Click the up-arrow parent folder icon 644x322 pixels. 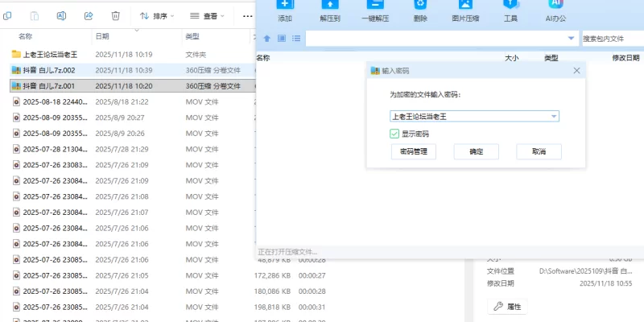[267, 38]
